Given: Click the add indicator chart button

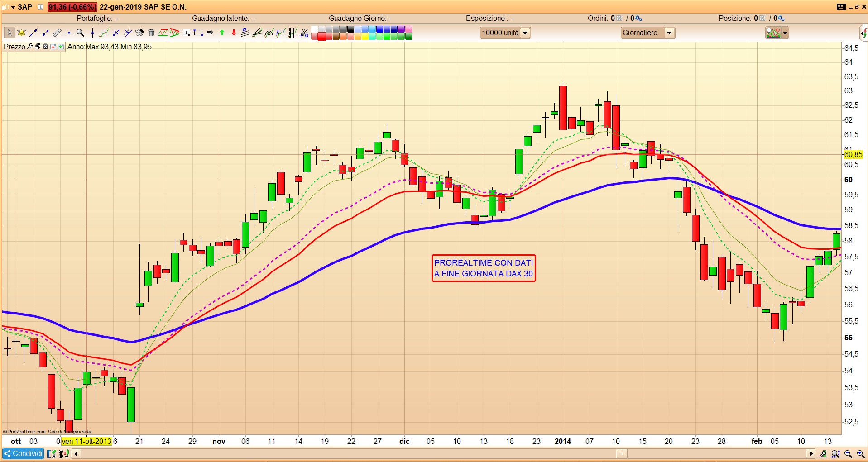Looking at the screenshot, I should tap(773, 33).
